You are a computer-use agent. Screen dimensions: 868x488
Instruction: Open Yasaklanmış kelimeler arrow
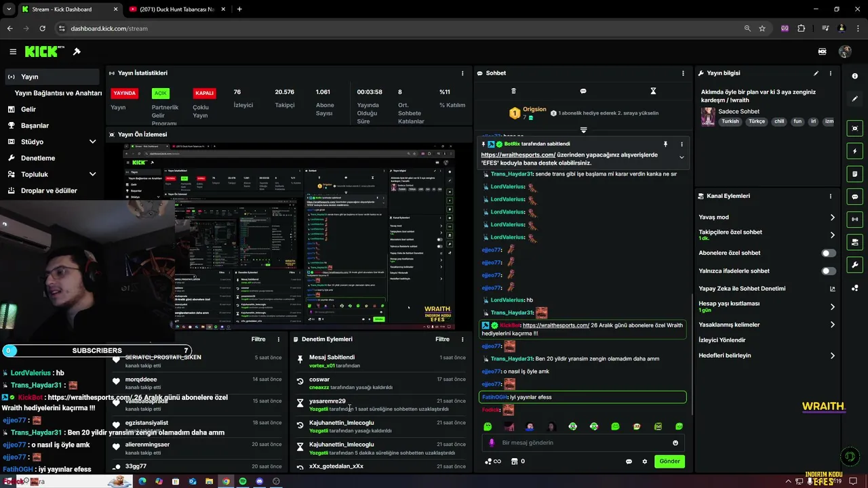pyautogui.click(x=832, y=325)
